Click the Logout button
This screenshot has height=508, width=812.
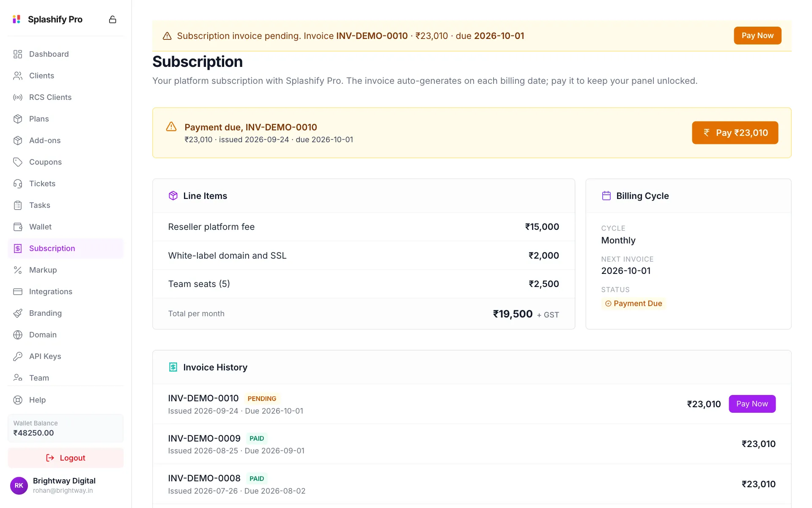[66, 458]
